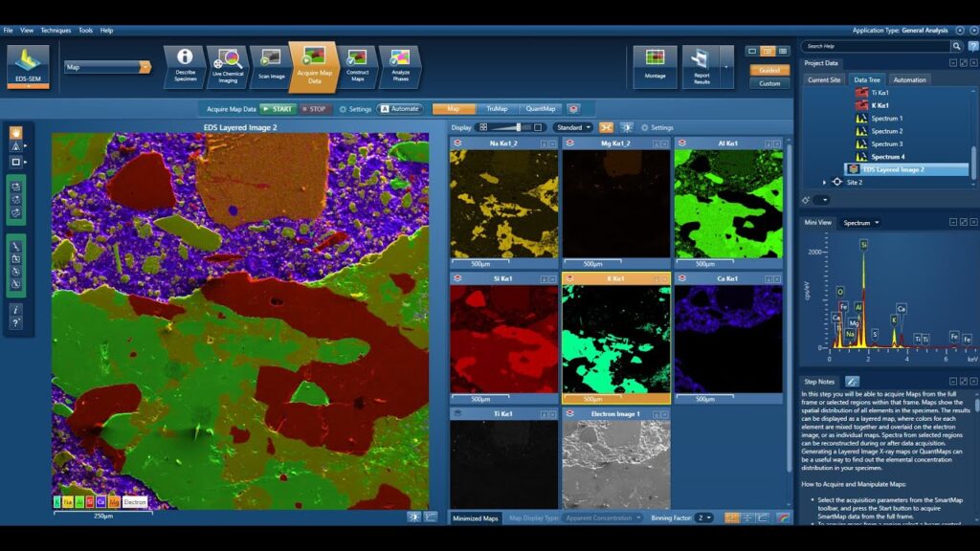Go to the Scan Image step
This screenshot has width=980, height=551.
(x=271, y=63)
